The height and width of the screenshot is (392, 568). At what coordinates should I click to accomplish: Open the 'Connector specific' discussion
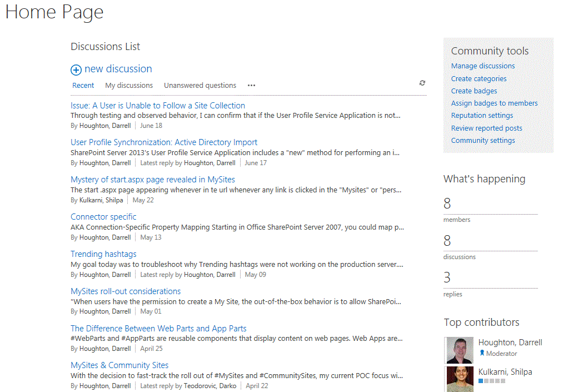point(103,217)
